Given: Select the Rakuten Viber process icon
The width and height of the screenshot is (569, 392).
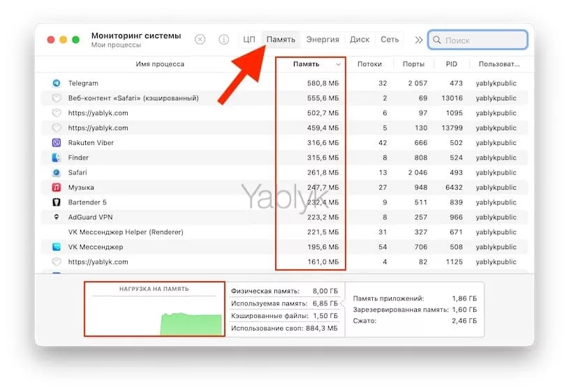Looking at the screenshot, I should click(57, 143).
